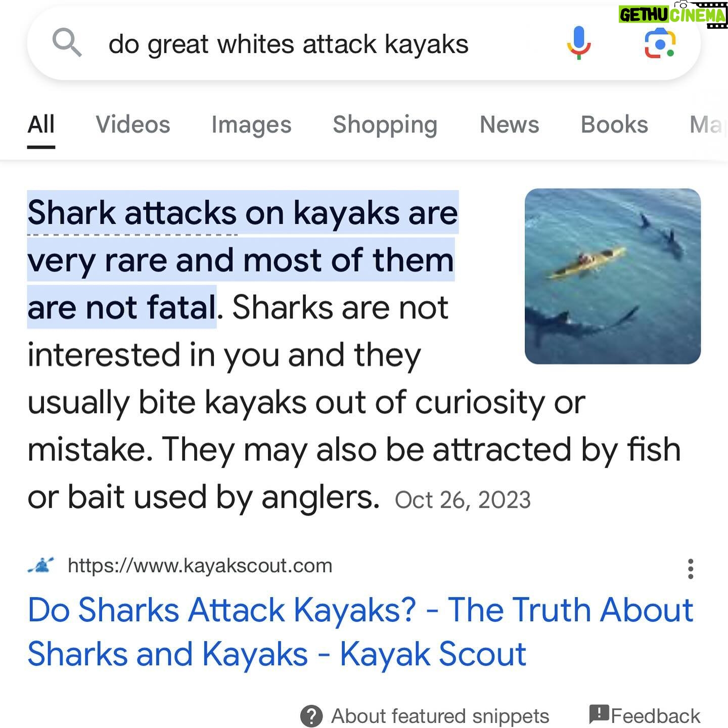Open the partially visible Maps tab
Image resolution: width=728 pixels, height=728 pixels.
pos(708,124)
